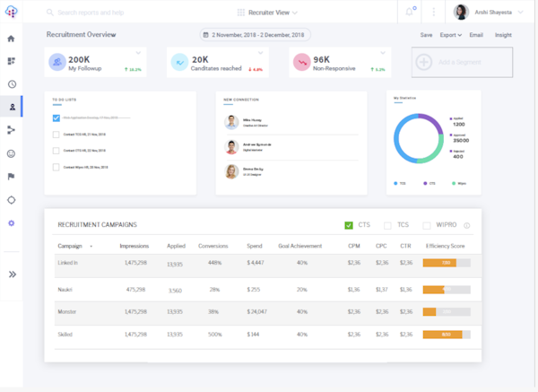
Task: Click the info icon beside WIPRO
Action: 467,225
